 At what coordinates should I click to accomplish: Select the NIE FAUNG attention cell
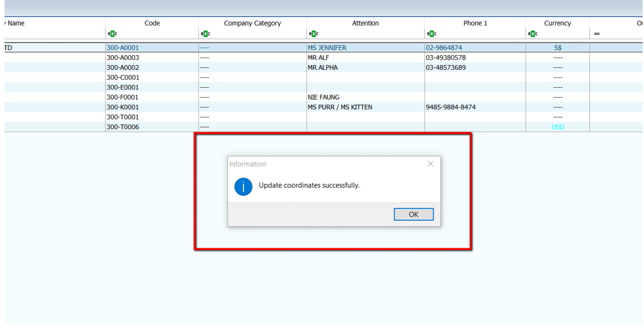pyautogui.click(x=324, y=97)
